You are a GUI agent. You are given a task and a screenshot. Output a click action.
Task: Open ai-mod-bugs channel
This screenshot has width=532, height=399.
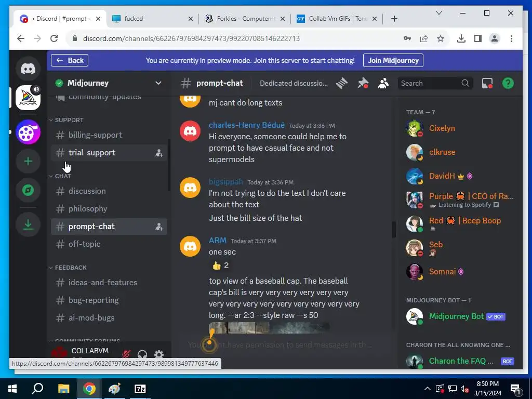pyautogui.click(x=109, y=318)
